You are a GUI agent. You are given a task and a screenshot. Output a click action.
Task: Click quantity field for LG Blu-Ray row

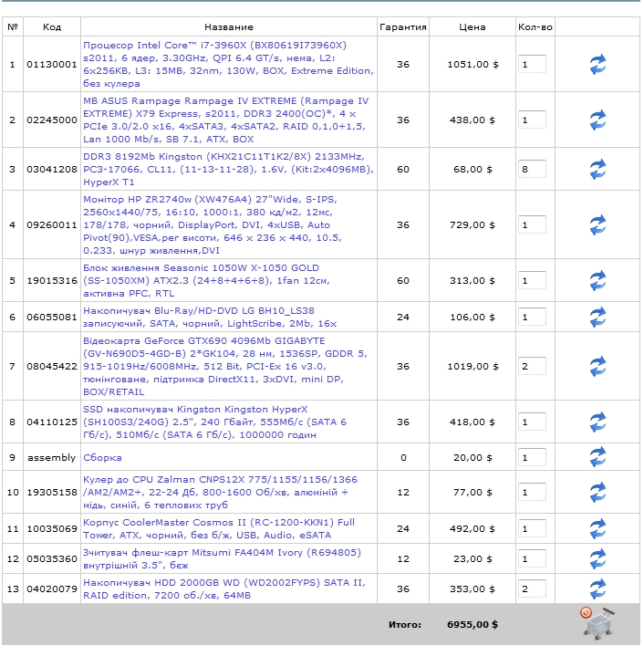pos(532,317)
